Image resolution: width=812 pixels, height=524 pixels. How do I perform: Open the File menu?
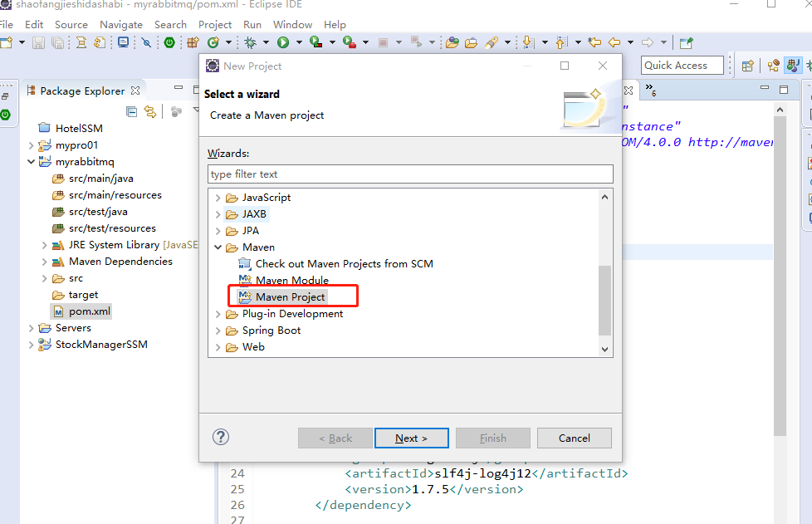6,24
